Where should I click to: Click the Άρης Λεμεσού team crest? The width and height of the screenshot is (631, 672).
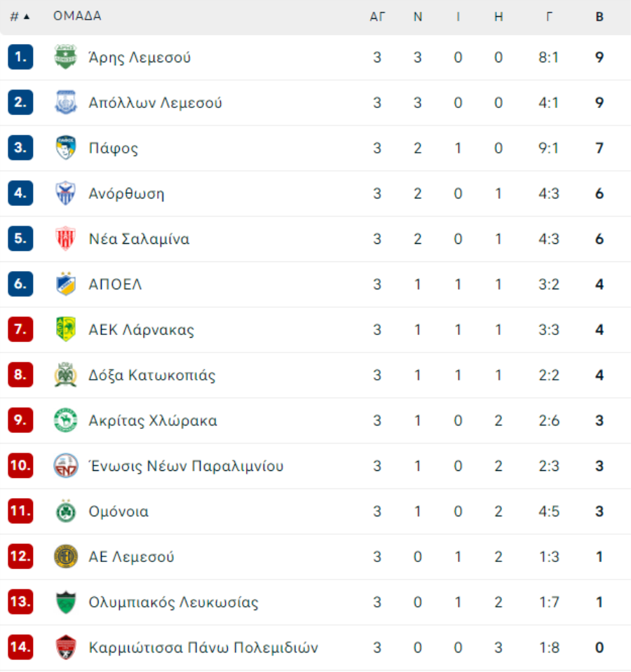[x=66, y=57]
